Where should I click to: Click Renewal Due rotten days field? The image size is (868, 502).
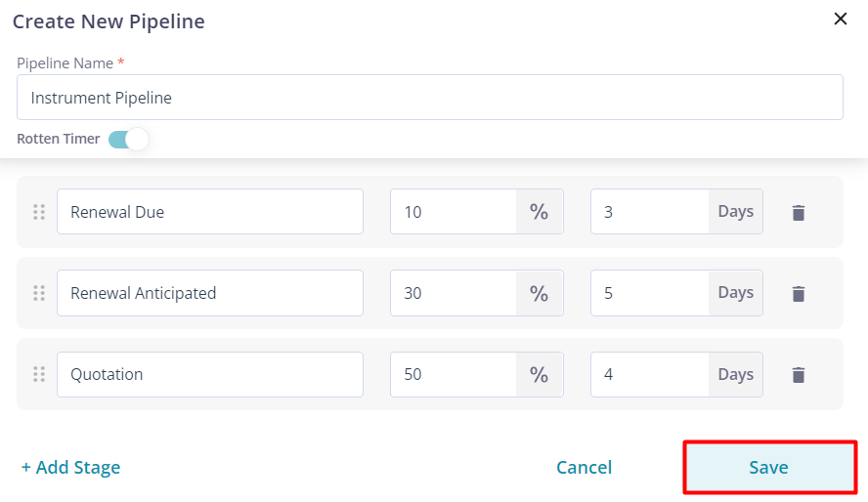click(649, 212)
